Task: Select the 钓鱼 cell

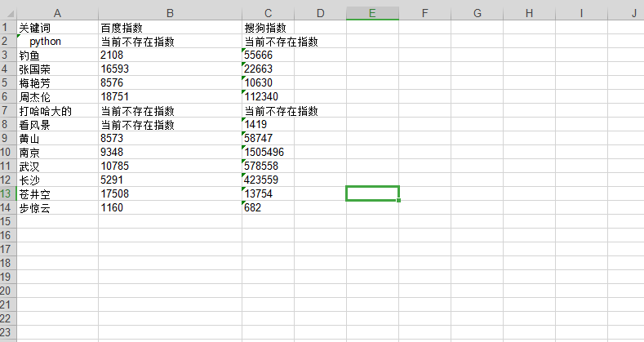Action: (57, 55)
